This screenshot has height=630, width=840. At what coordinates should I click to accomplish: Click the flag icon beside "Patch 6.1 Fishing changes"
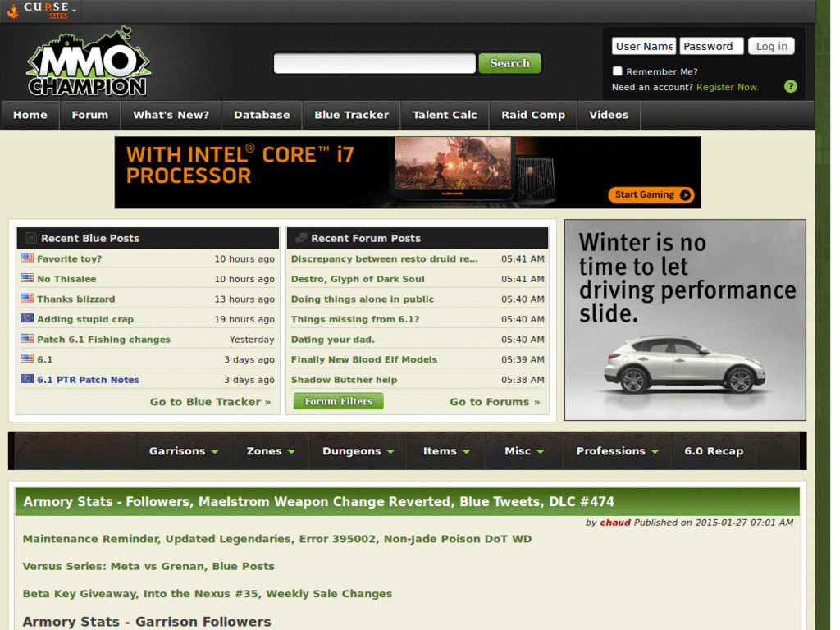[x=25, y=340]
